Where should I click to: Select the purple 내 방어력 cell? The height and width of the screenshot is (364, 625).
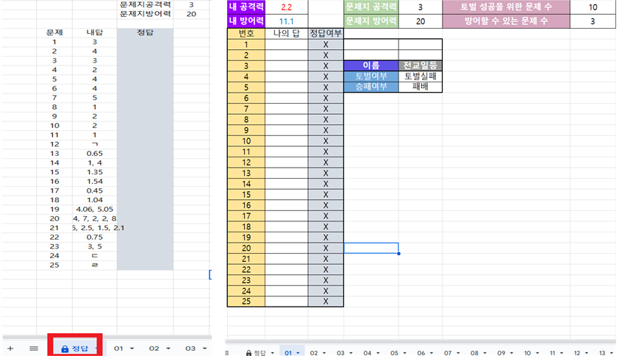(x=246, y=21)
